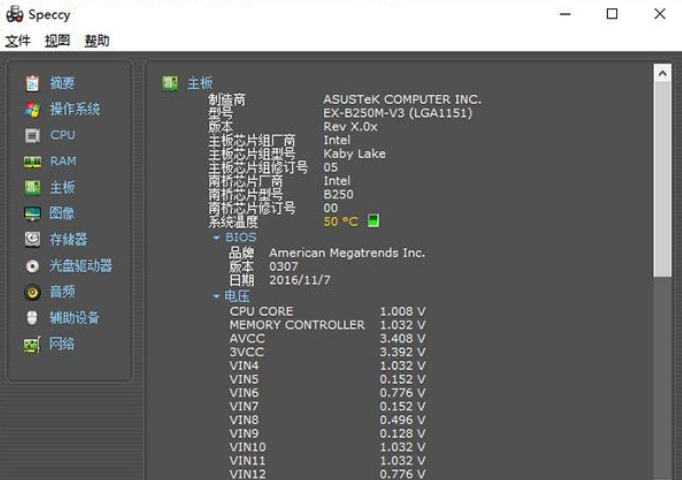Click the Kaby Lake chipset value
Image resolution: width=682 pixels, height=480 pixels.
354,154
